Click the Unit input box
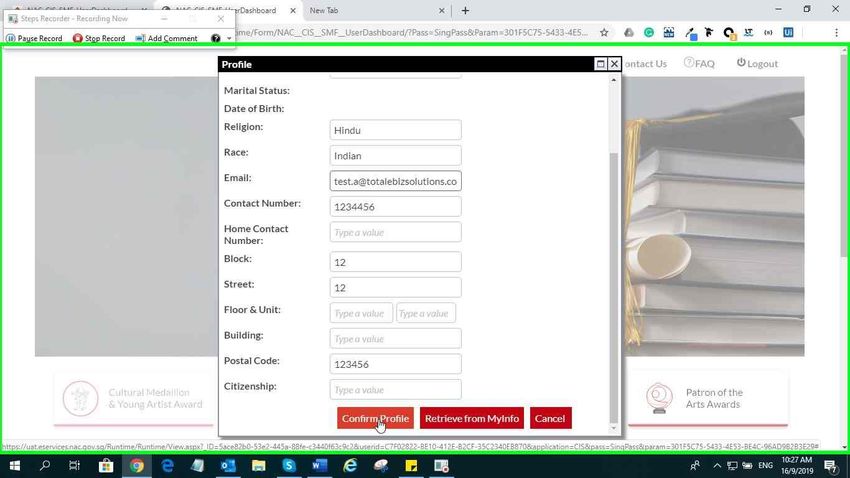 426,313
